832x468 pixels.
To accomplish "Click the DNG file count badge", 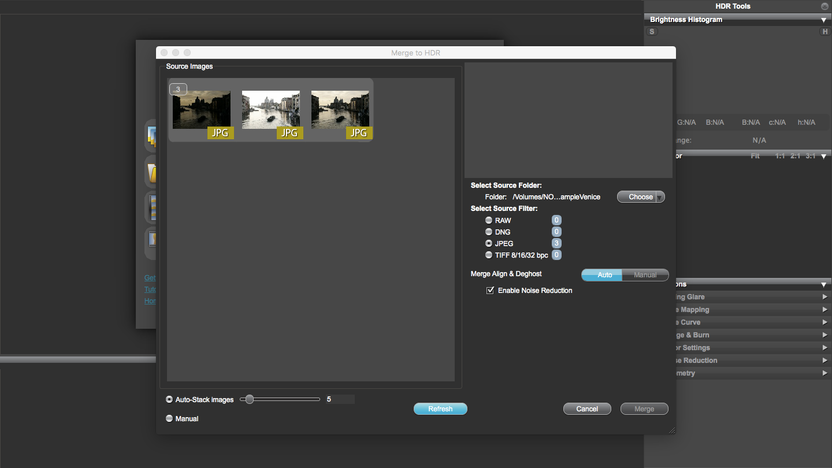I will coord(556,232).
